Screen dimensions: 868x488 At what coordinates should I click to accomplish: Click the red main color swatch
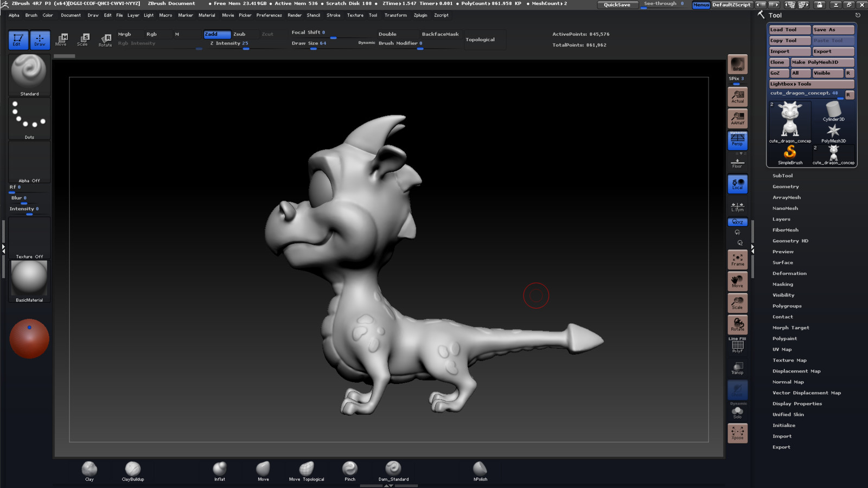click(29, 338)
